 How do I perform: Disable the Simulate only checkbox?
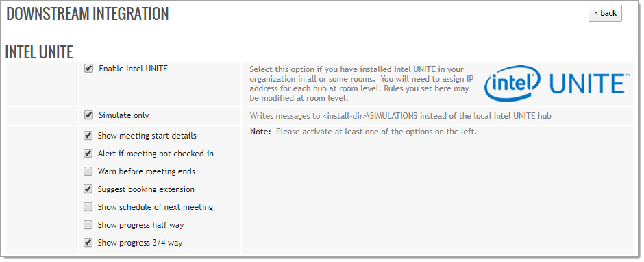88,115
